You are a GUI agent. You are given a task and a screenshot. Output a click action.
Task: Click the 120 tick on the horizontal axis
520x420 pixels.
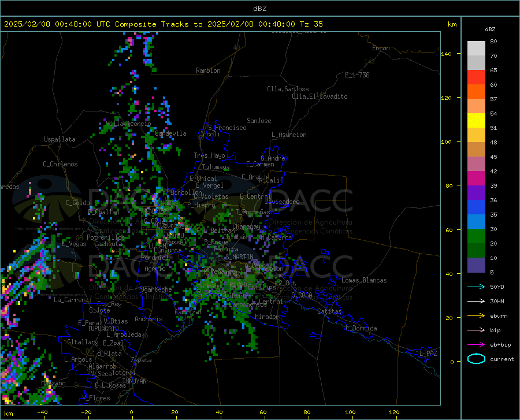tap(394, 412)
